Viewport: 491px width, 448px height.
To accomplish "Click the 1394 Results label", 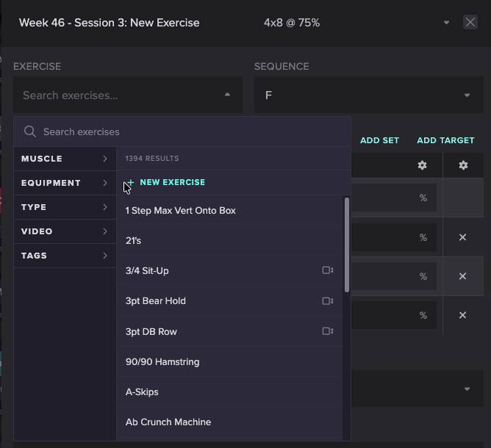I will tap(152, 159).
